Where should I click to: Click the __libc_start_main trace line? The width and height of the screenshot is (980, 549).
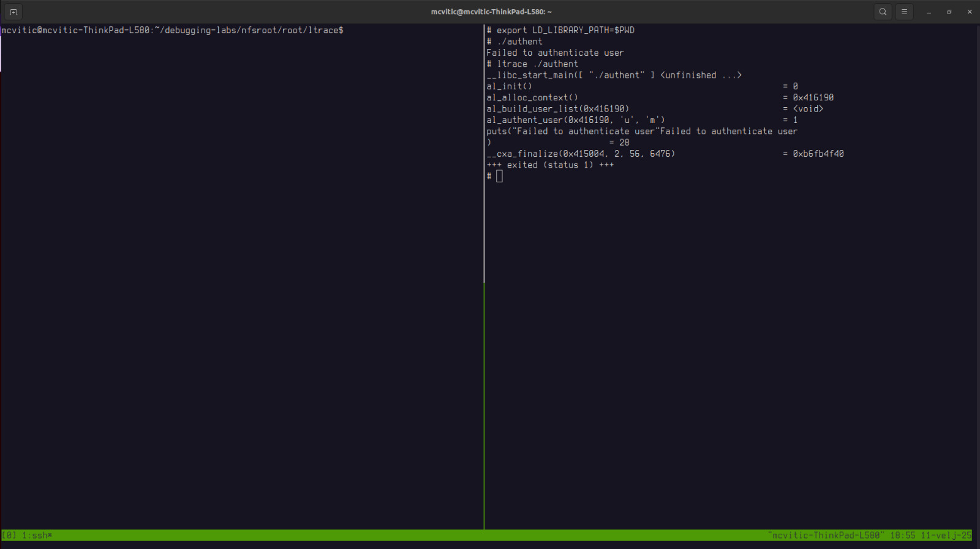pyautogui.click(x=614, y=75)
